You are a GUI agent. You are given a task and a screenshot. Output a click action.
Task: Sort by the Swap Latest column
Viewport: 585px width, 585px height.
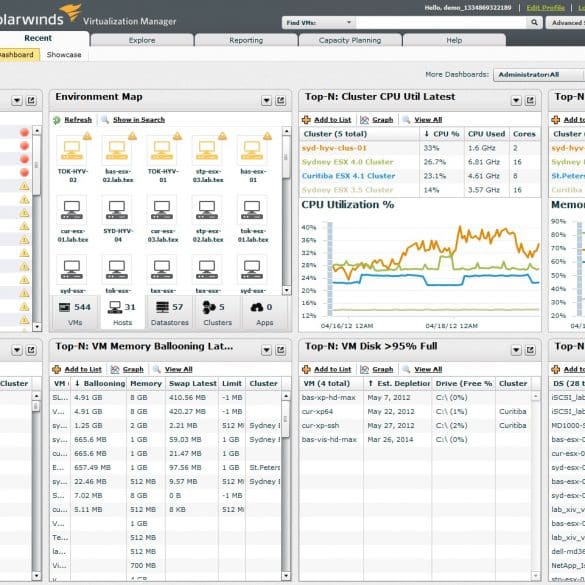193,384
